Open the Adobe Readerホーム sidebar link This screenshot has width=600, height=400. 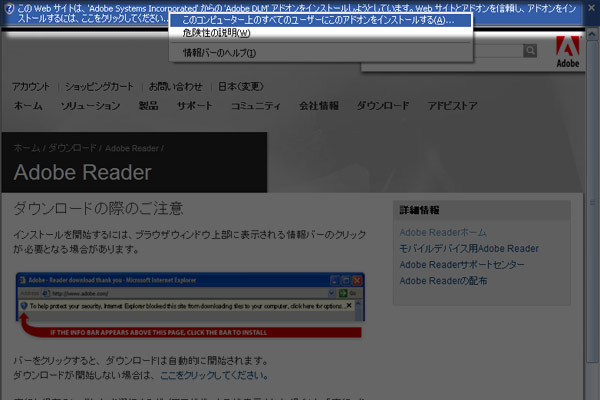coord(443,233)
